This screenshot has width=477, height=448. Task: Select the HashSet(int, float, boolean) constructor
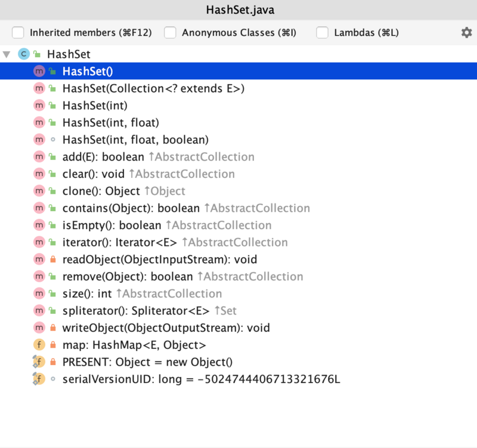[135, 140]
